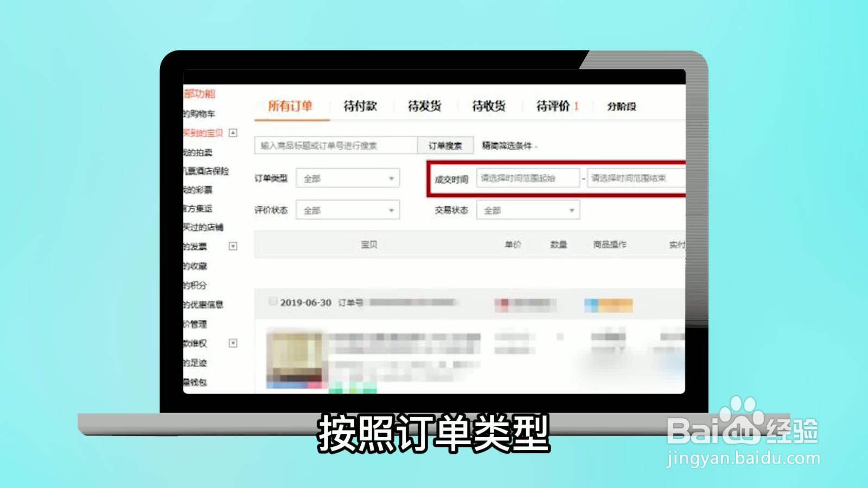Click the 订单搜索 button
Image resolution: width=868 pixels, height=488 pixels.
point(445,145)
